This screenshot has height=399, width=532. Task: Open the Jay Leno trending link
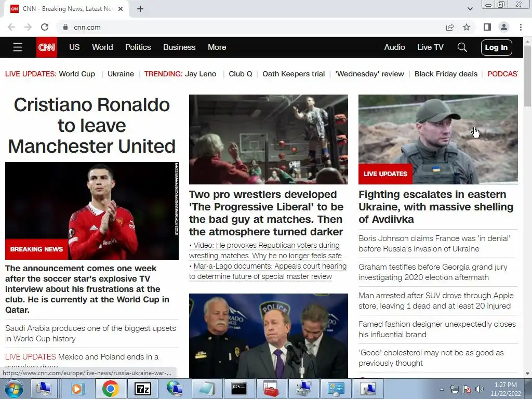pos(201,74)
